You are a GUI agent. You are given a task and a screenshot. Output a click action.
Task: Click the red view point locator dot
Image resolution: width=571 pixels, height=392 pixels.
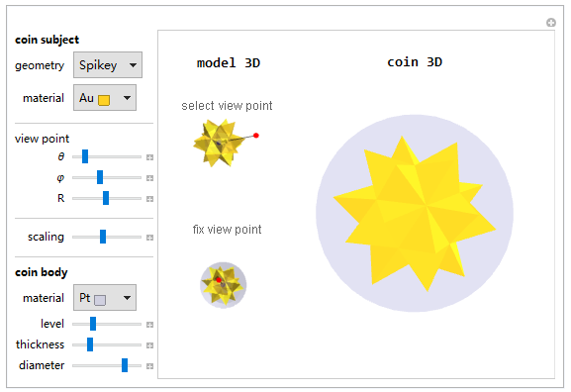coord(256,136)
